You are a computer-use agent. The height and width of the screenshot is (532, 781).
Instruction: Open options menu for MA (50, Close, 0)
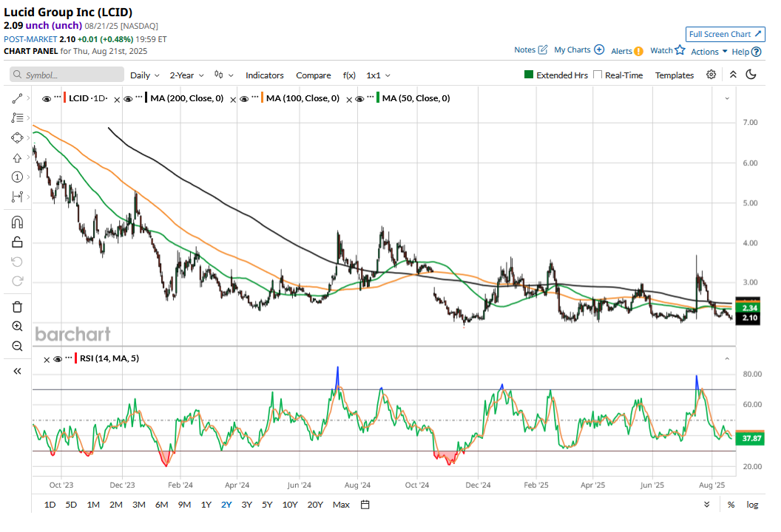pos(371,97)
